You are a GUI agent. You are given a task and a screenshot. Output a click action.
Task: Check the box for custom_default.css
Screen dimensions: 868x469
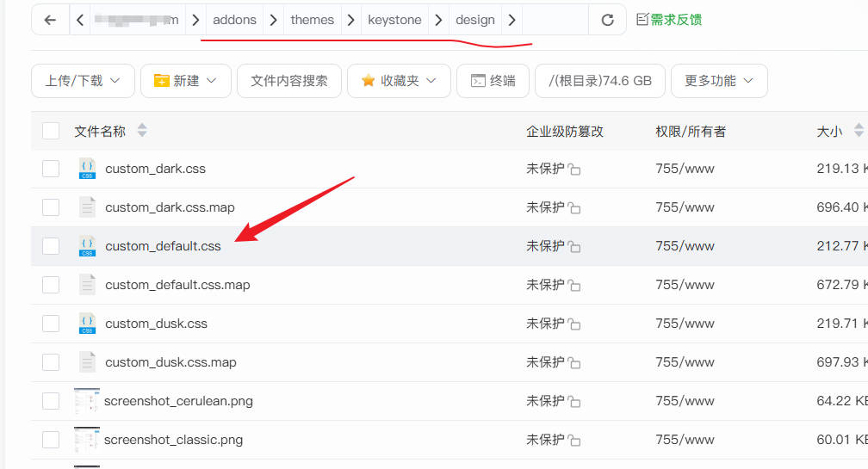pos(51,246)
